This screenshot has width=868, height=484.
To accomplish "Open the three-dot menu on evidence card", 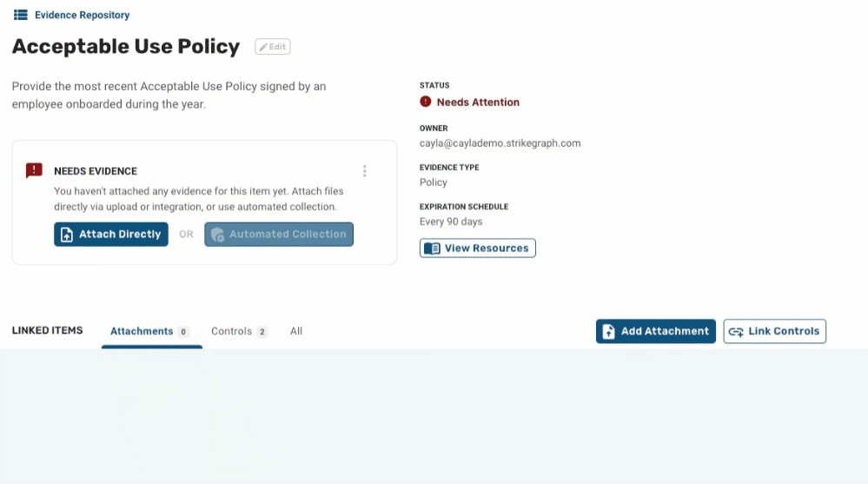I will 364,171.
